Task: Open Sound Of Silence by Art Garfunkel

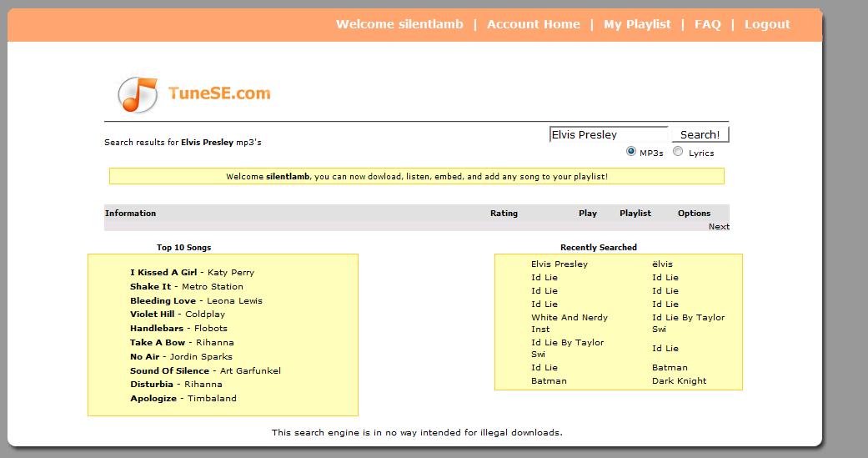Action: click(x=205, y=370)
